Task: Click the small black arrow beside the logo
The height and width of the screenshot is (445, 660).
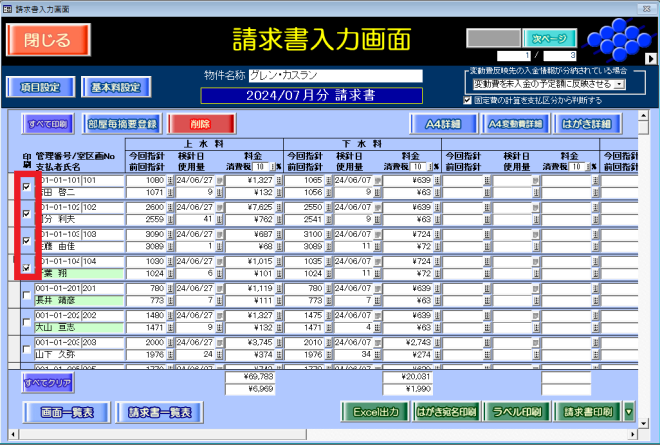Action: pyautogui.click(x=651, y=58)
